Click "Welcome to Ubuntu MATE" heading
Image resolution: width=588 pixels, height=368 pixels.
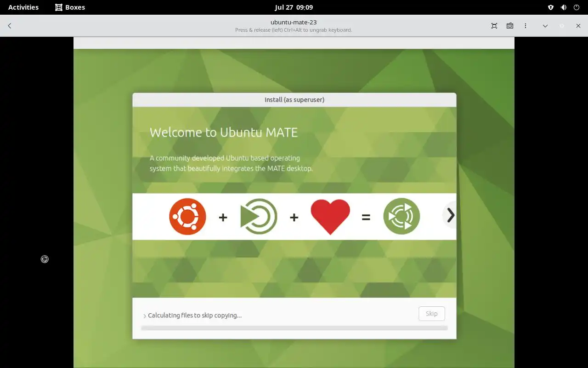coord(224,132)
